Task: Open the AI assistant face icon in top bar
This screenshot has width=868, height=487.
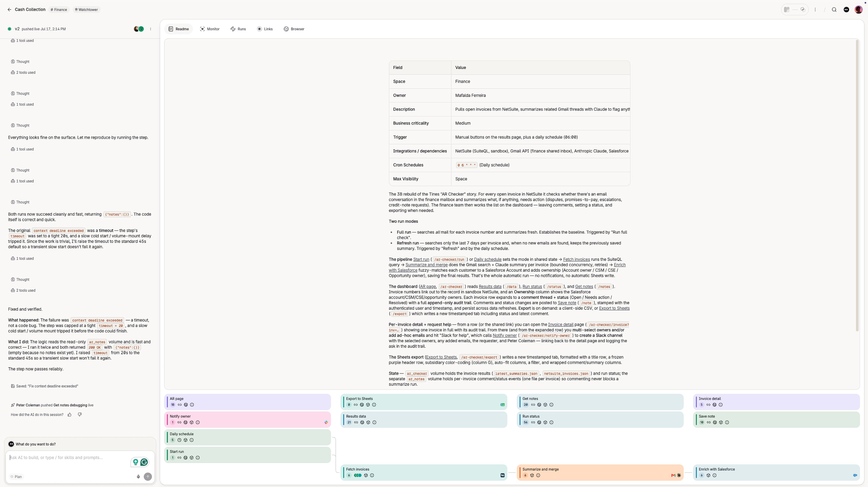Action: point(846,10)
